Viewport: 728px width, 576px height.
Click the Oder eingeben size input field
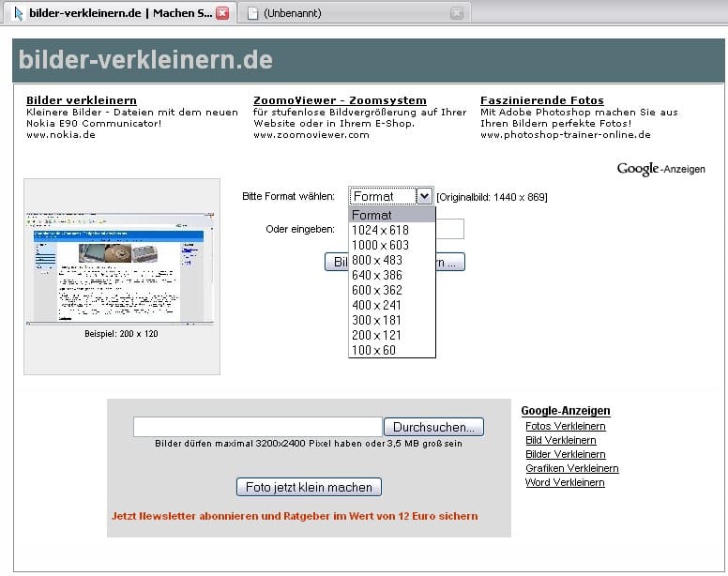449,229
